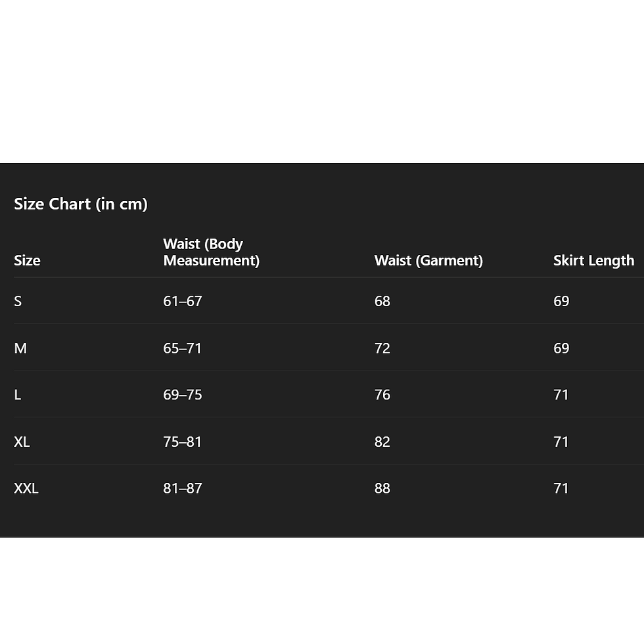The width and height of the screenshot is (644, 644).
Task: Select the Skirt Length column header
Action: click(x=593, y=260)
